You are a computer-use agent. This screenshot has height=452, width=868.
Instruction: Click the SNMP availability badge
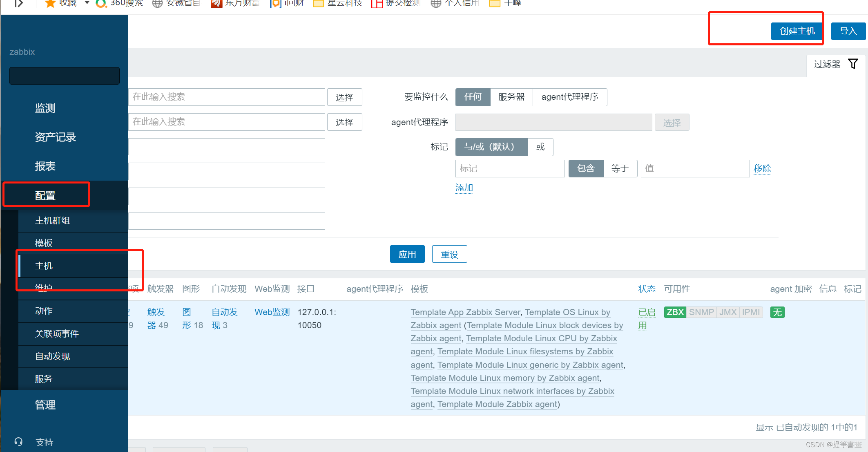point(701,312)
